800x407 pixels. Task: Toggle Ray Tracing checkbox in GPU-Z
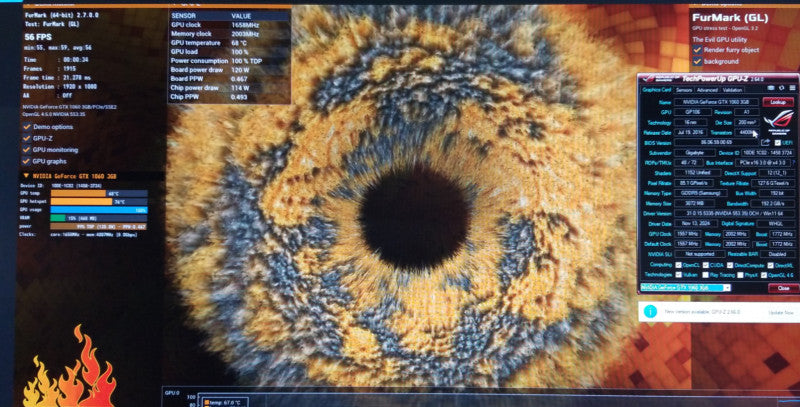(x=705, y=275)
